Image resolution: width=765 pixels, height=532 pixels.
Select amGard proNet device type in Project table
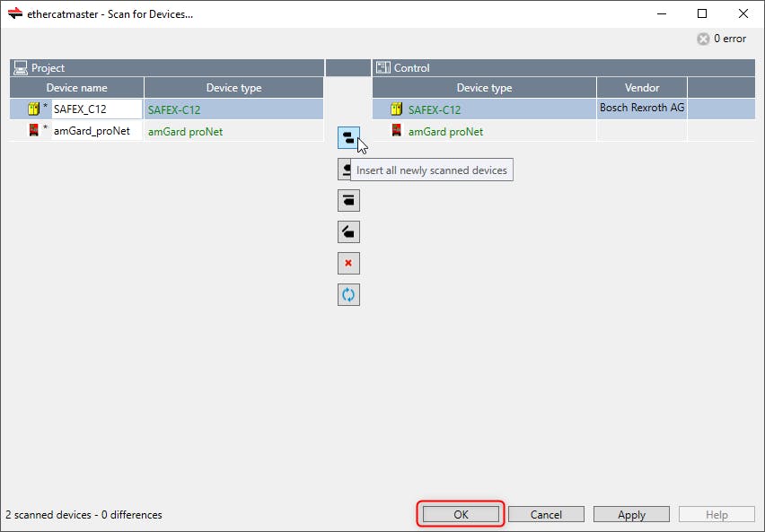point(185,132)
